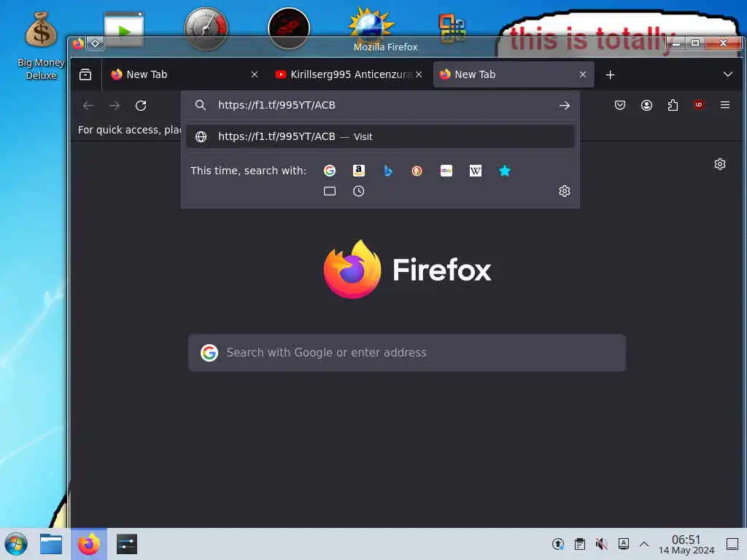The width and height of the screenshot is (747, 560).
Task: Go back using the back arrow
Action: tap(88, 105)
